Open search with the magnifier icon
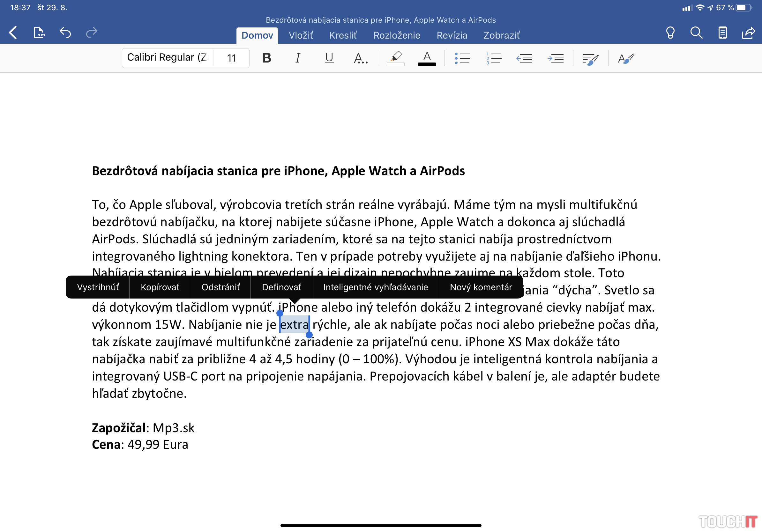This screenshot has height=532, width=762. click(696, 33)
